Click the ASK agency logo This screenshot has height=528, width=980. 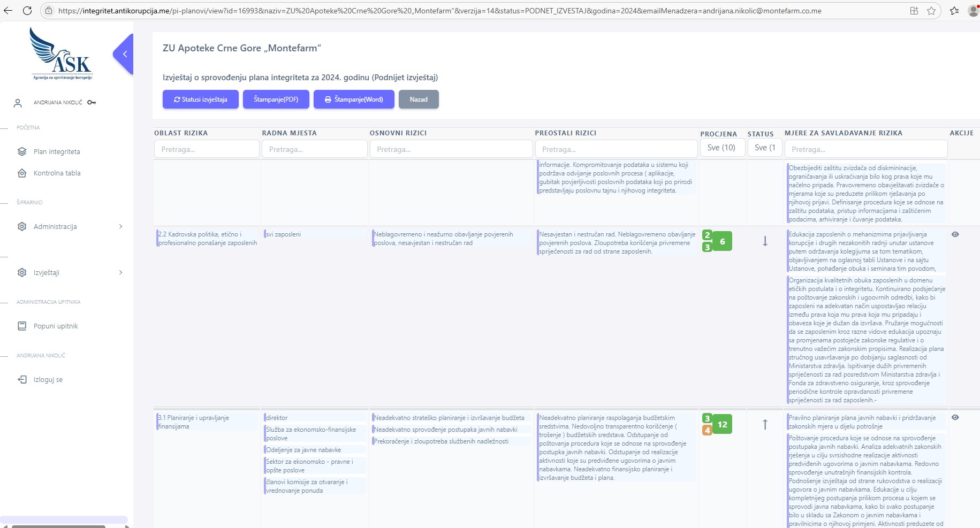[62, 54]
